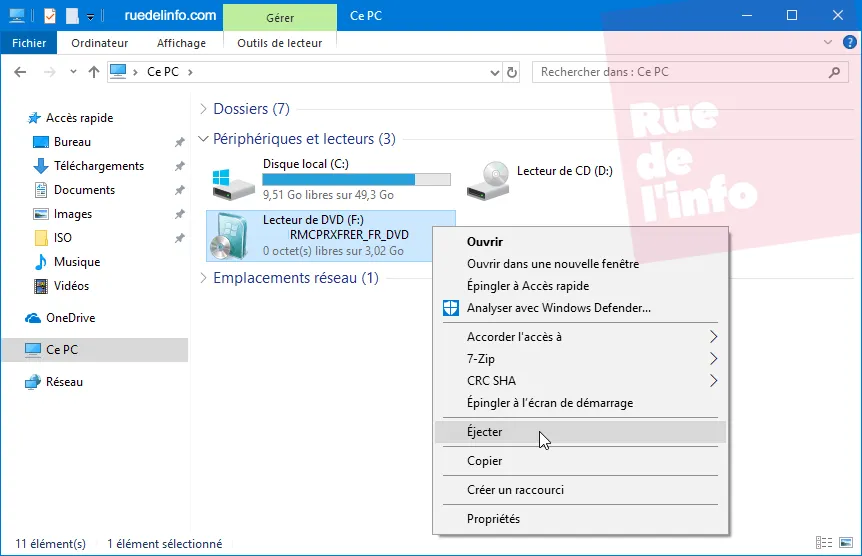
Task: Refresh the Ce PC view
Action: (512, 72)
